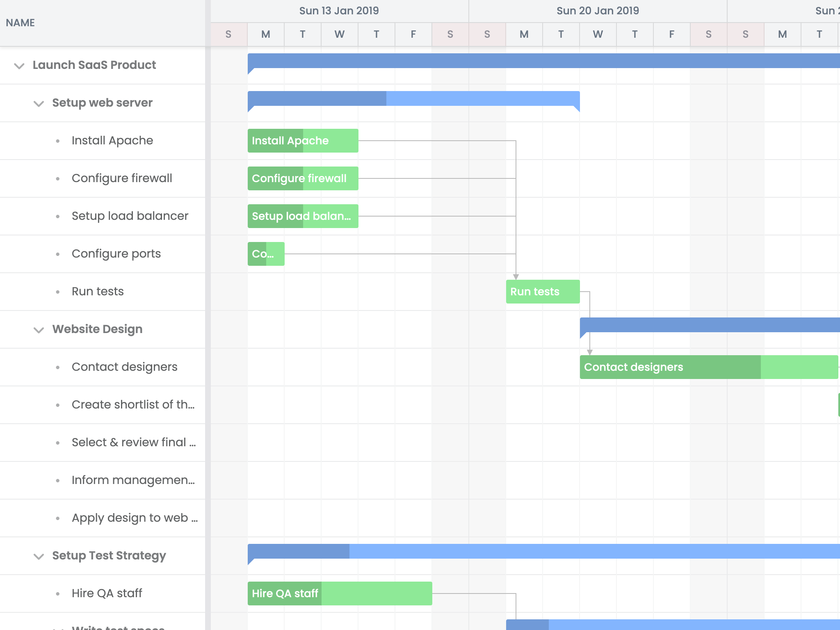Click the Configure firewall task bar
The image size is (840, 630).
pyautogui.click(x=303, y=178)
